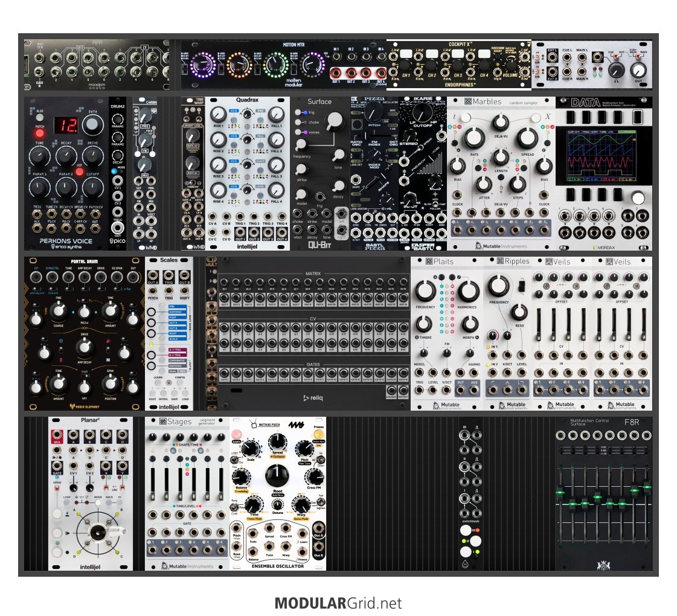The height and width of the screenshot is (616, 677).
Task: Click the pink Learn button on Ensemble Oscillator
Action: point(237,434)
